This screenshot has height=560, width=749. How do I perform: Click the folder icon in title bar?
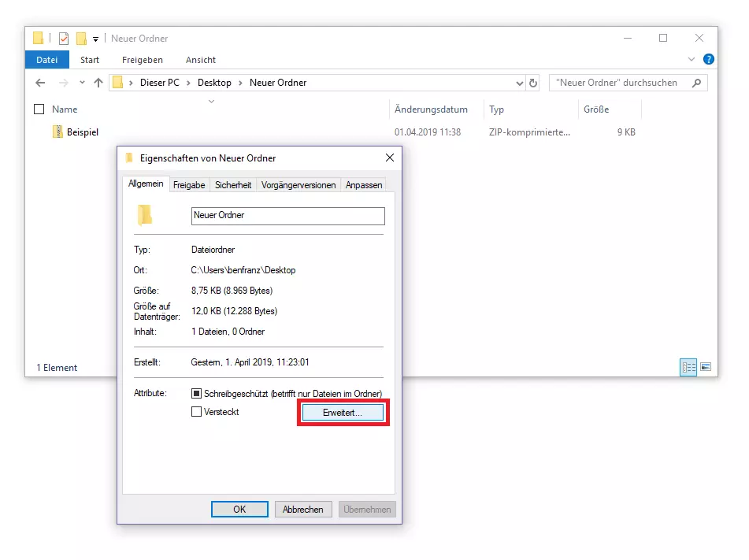coord(39,38)
